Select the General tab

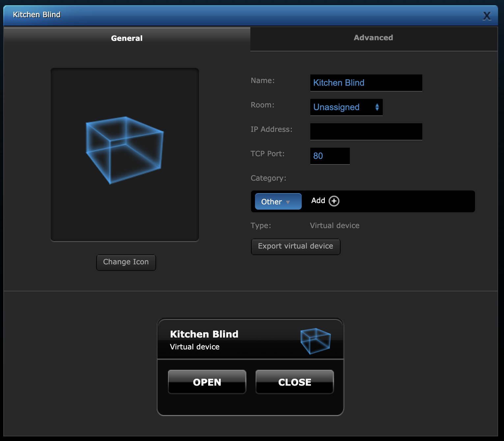click(x=127, y=38)
